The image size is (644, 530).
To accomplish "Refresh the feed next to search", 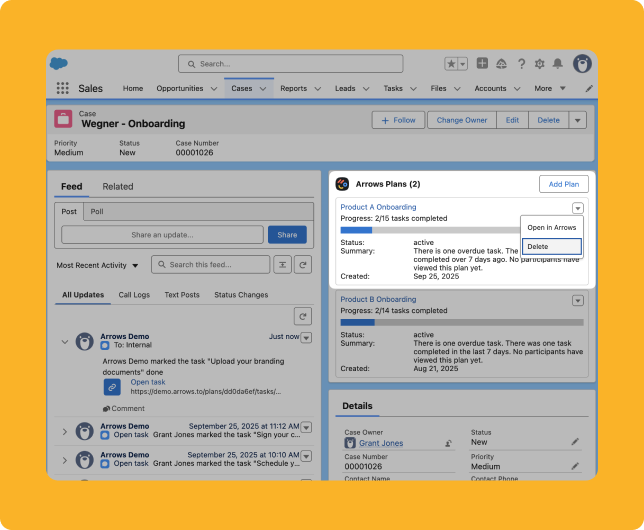I will (303, 265).
